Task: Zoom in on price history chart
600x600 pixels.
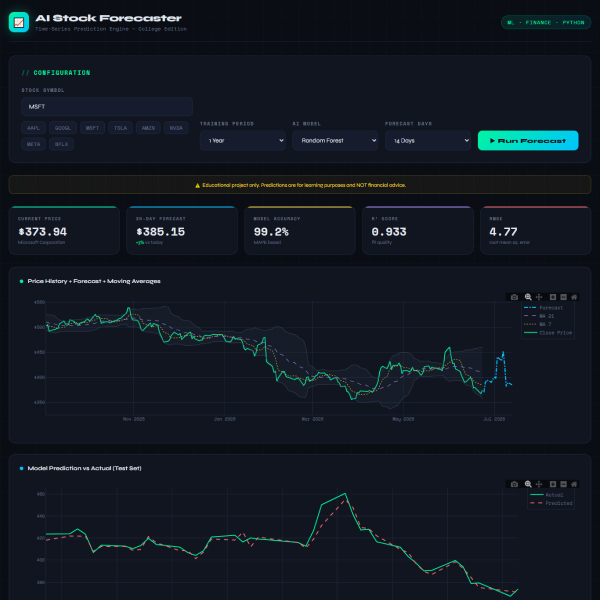Action: click(553, 297)
